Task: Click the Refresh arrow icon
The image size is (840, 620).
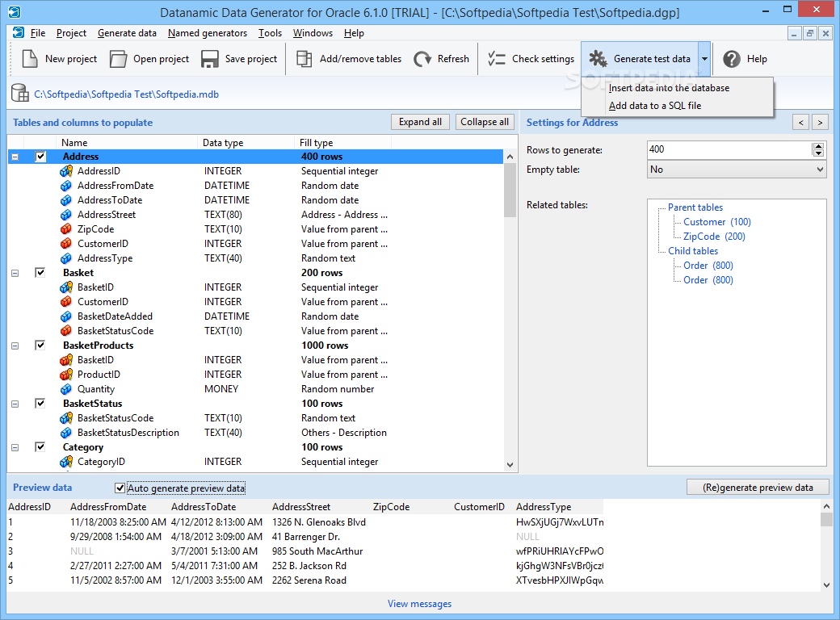Action: pos(422,58)
